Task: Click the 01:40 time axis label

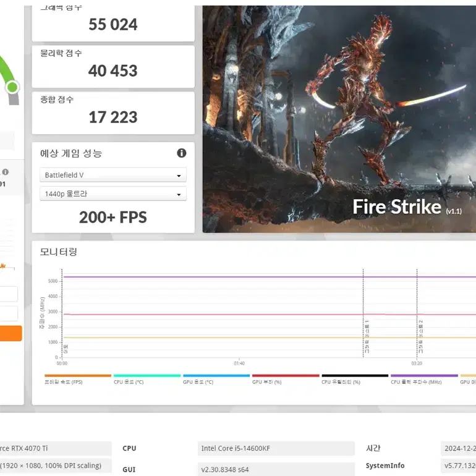Action: click(239, 363)
